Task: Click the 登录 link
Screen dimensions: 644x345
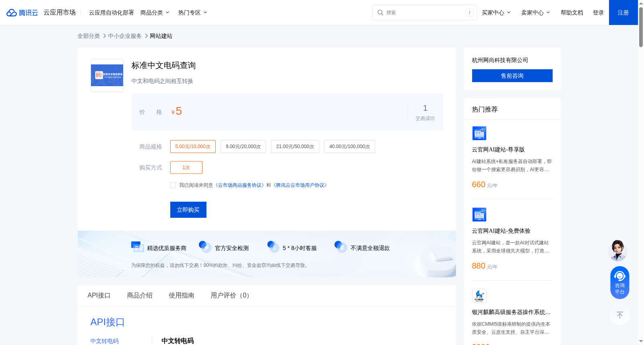Action: point(598,12)
